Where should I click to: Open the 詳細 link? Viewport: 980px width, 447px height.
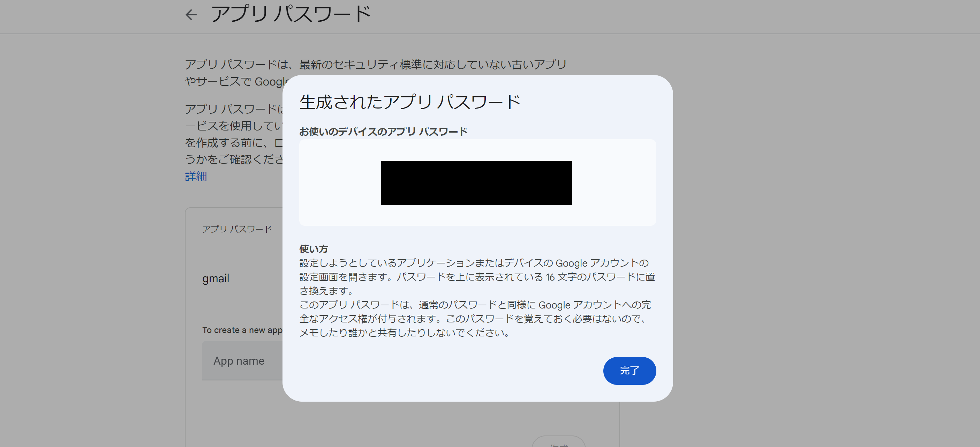[196, 176]
